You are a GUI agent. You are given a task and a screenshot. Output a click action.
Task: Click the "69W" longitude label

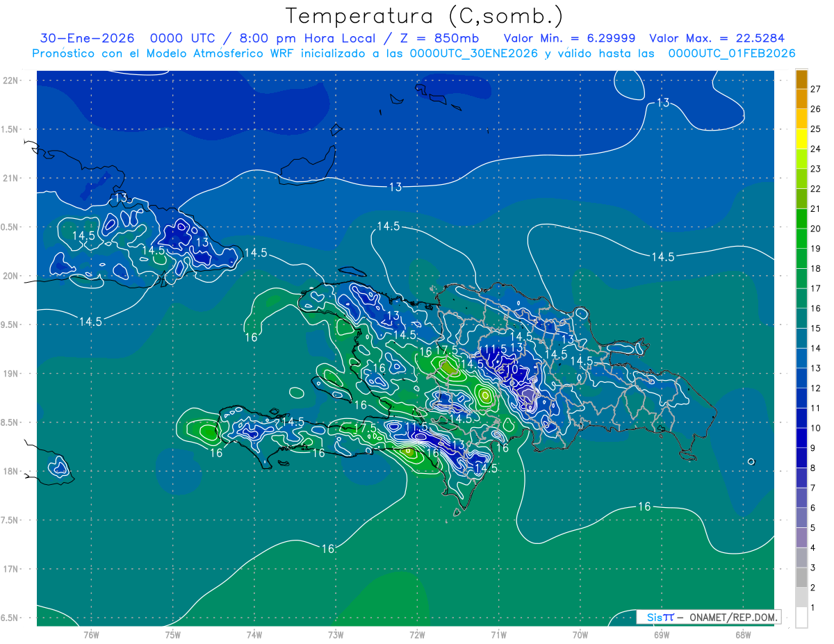click(x=662, y=634)
